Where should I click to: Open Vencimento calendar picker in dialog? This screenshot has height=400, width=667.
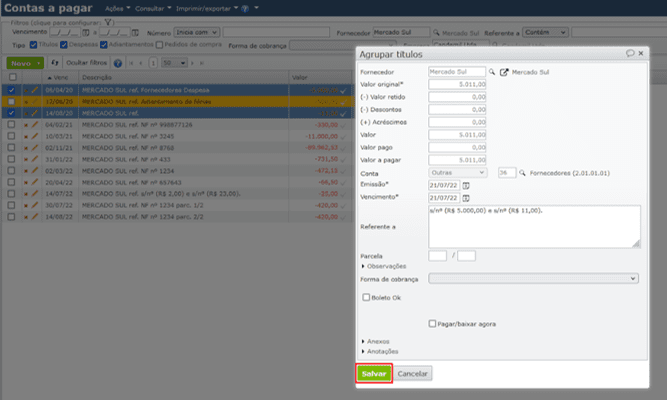coord(466,198)
